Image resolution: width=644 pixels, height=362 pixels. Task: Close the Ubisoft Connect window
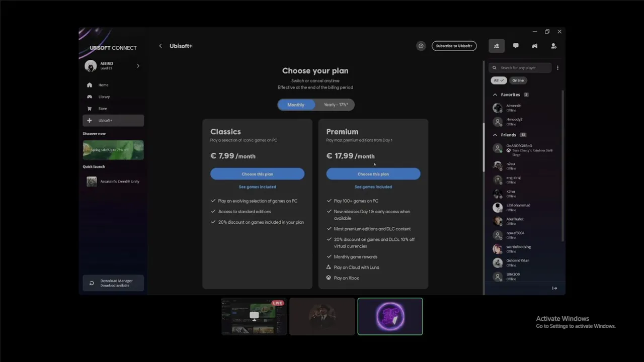coord(559,32)
